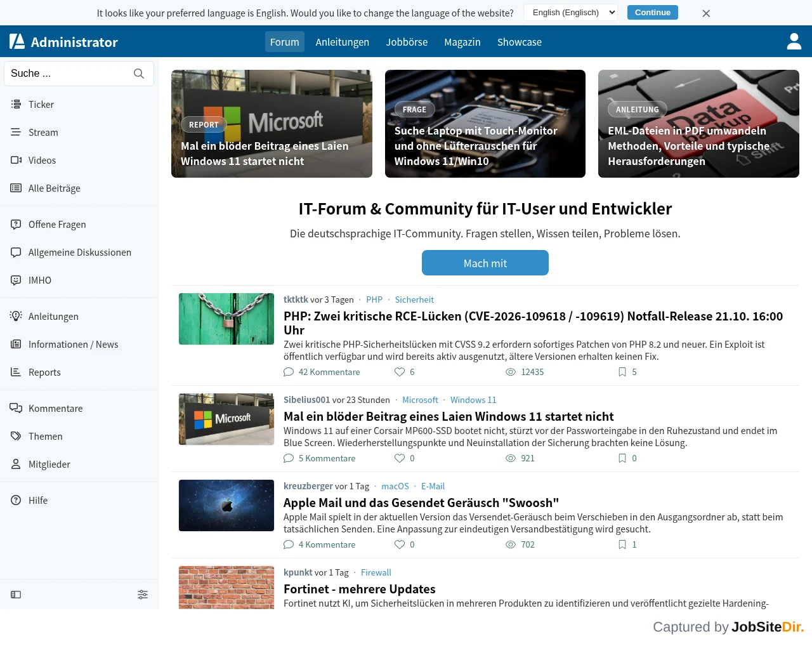
Task: Click the macOS topic tag
Action: point(395,486)
